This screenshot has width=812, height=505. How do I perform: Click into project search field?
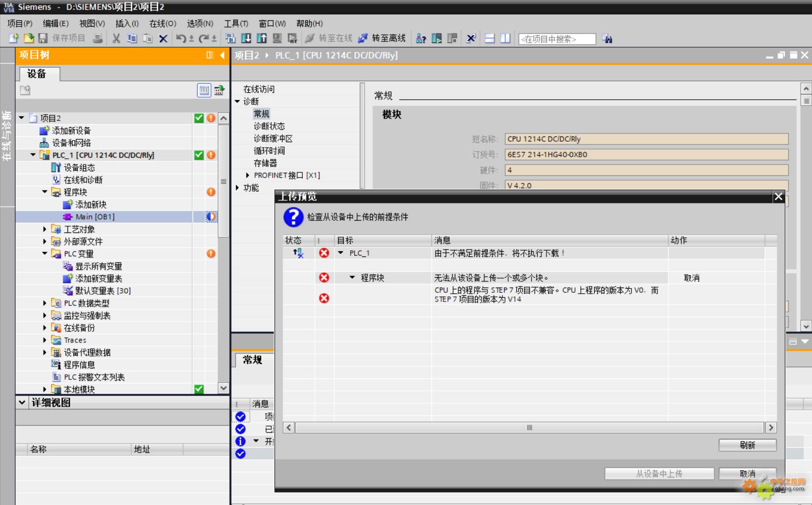click(x=557, y=39)
